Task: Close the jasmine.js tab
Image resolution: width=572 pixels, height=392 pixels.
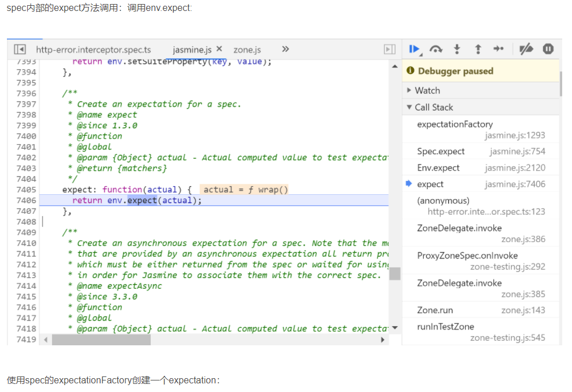Action: coord(219,48)
